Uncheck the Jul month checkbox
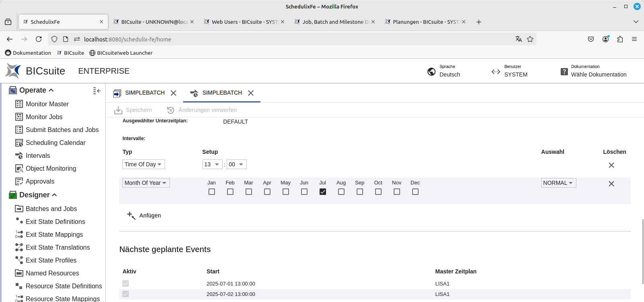 (x=323, y=192)
